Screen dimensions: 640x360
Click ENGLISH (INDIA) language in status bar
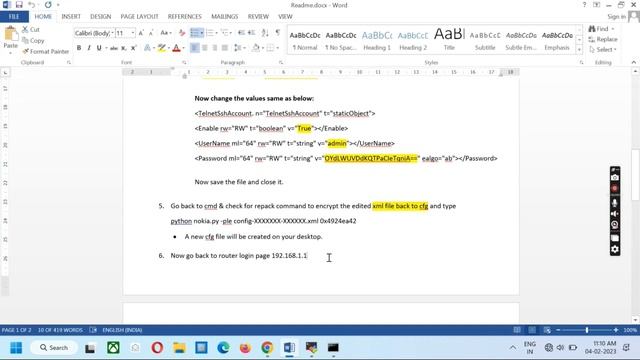[x=122, y=330]
